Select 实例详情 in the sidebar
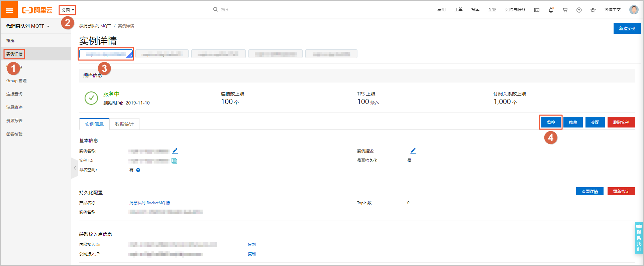The width and height of the screenshot is (644, 266). pyautogui.click(x=14, y=54)
